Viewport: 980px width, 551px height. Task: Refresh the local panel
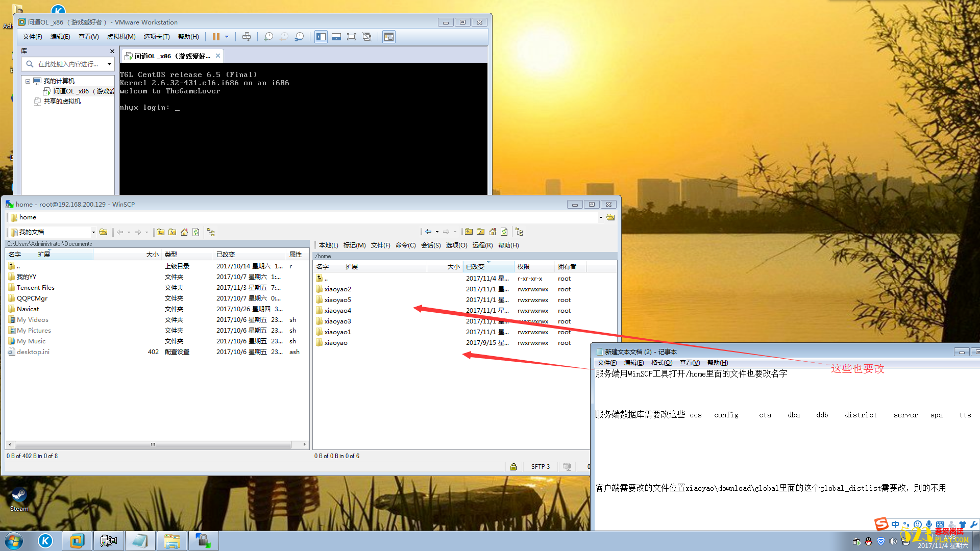pos(196,232)
